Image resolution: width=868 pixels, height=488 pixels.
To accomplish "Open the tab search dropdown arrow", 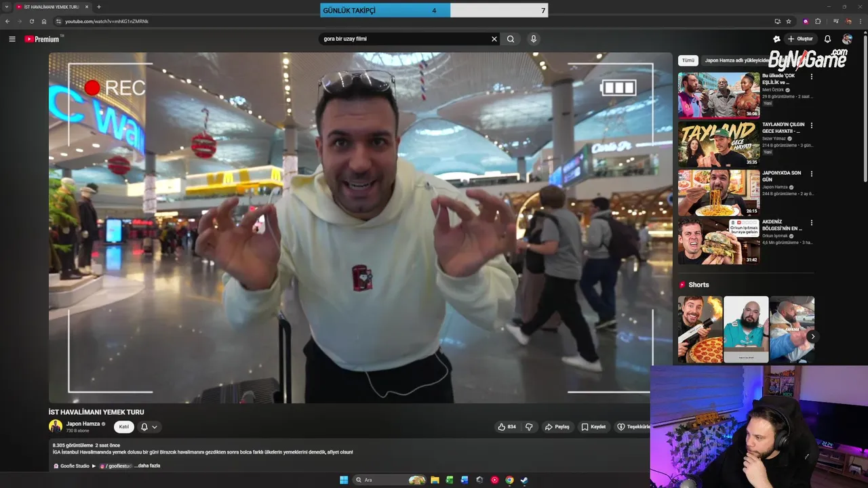I will tap(7, 7).
